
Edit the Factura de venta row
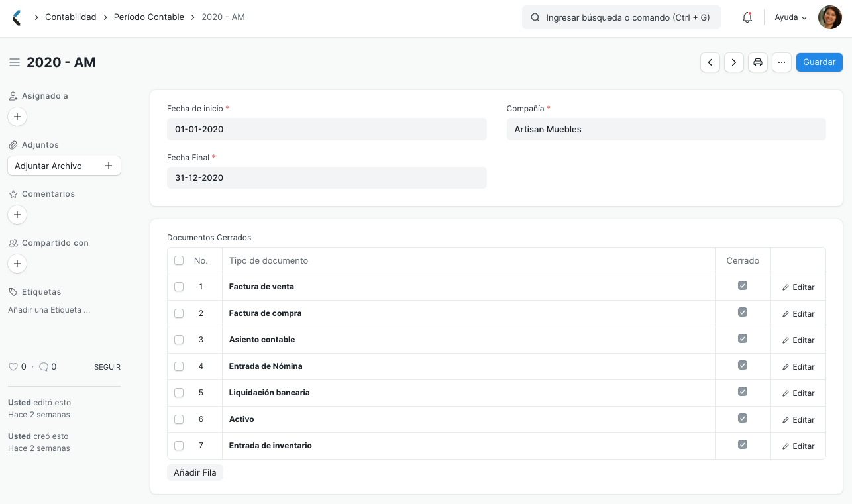(798, 287)
